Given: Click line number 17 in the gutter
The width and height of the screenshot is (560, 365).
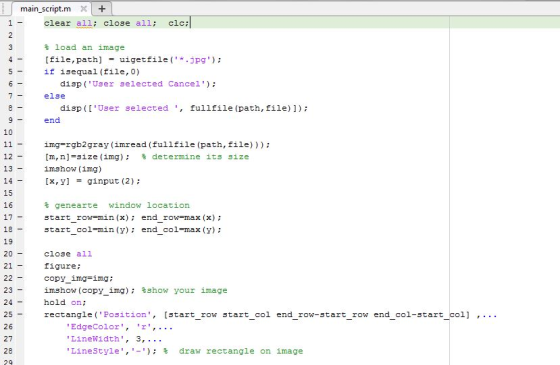Looking at the screenshot, I should [8, 217].
